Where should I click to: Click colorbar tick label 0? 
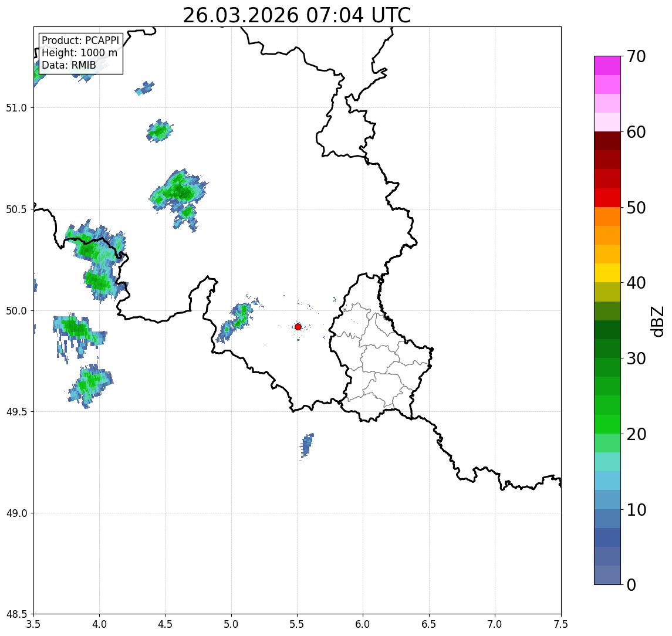click(632, 584)
